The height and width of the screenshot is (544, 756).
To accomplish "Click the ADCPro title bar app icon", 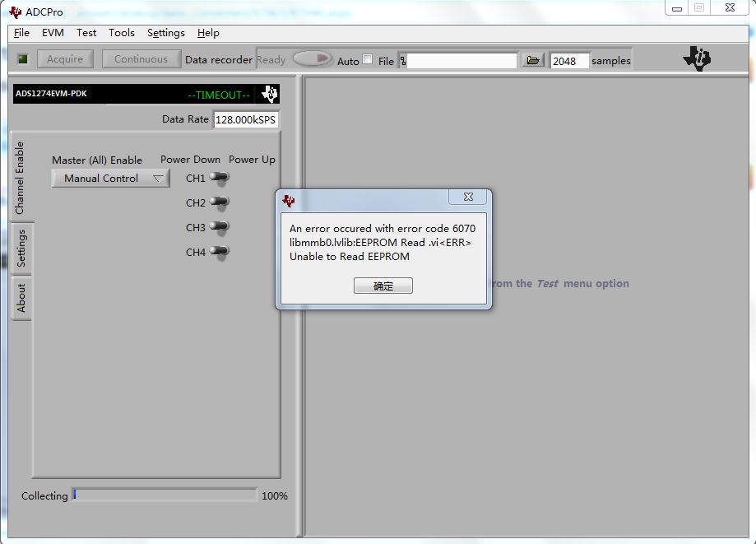I will (15, 12).
